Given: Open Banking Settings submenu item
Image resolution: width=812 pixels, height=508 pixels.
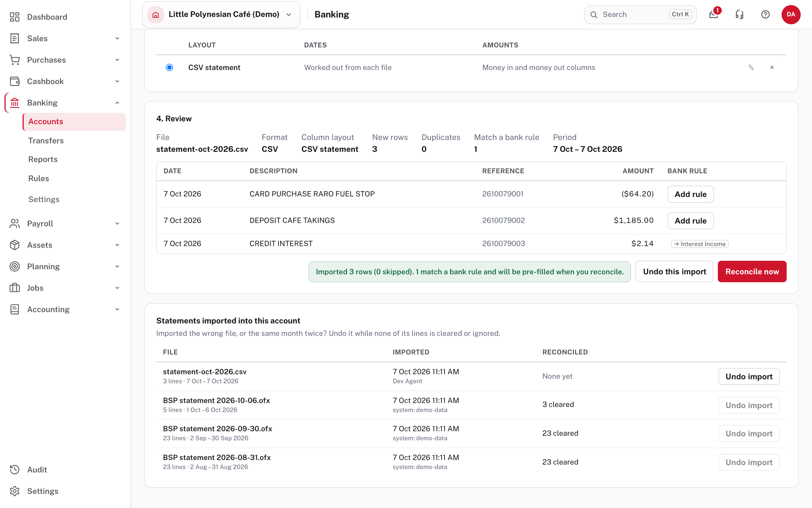Looking at the screenshot, I should (44, 199).
